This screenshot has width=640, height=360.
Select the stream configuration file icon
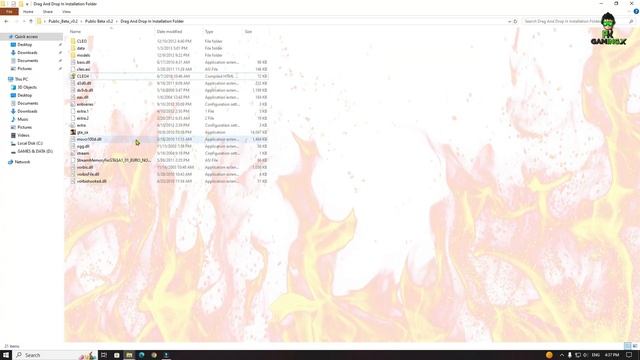pos(73,153)
